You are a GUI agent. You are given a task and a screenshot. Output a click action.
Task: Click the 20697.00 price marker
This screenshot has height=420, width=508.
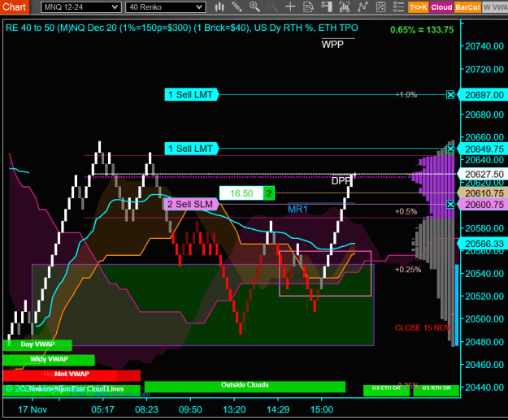click(x=484, y=95)
